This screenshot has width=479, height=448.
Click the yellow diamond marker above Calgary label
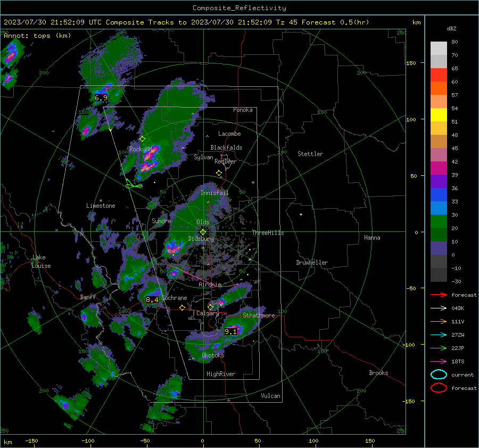[210, 307]
